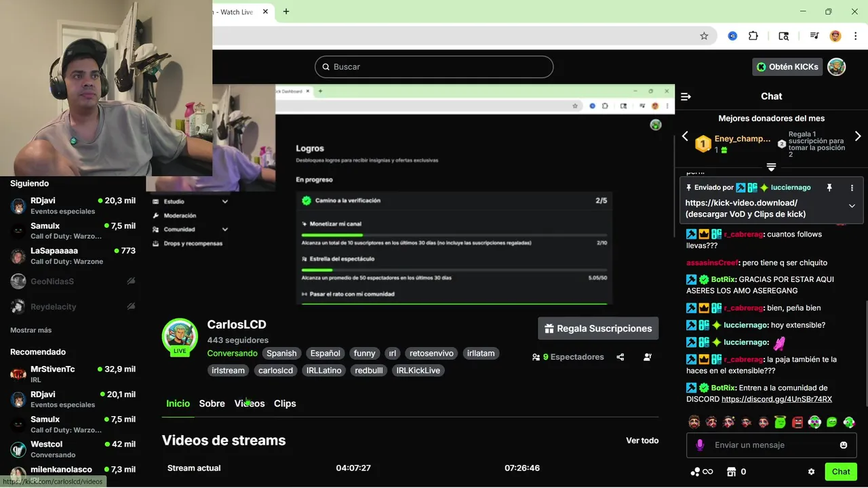Click the follow user icon beside share
Image resolution: width=868 pixels, height=488 pixels.
pos(648,357)
